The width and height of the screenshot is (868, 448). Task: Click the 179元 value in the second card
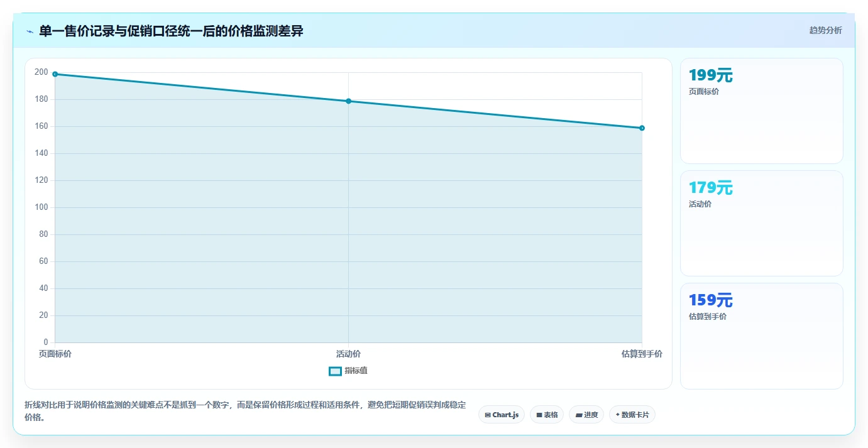tap(711, 188)
